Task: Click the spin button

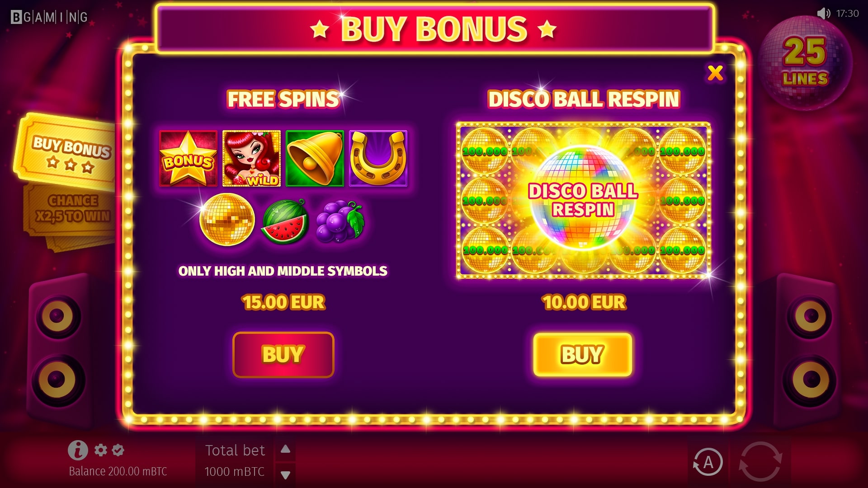Action: pyautogui.click(x=760, y=462)
